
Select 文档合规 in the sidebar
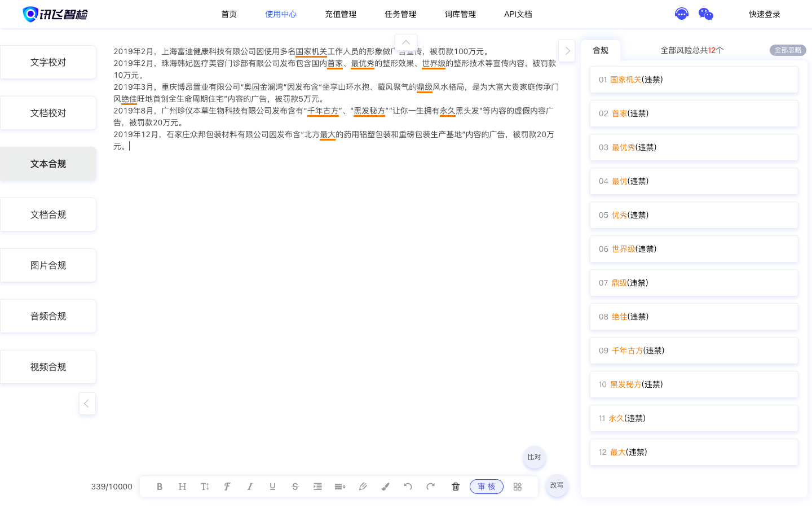48,214
